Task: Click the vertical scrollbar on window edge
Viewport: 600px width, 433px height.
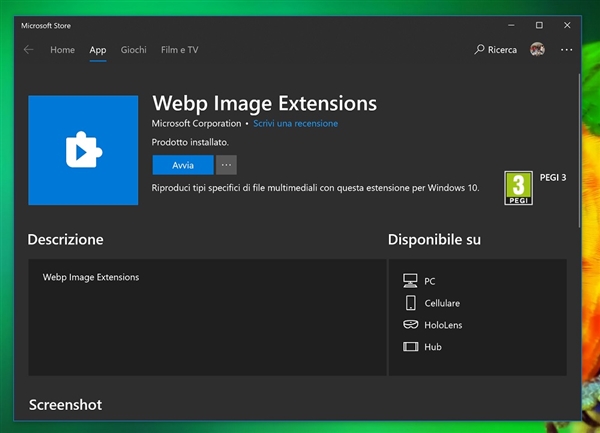Action: (x=579, y=151)
